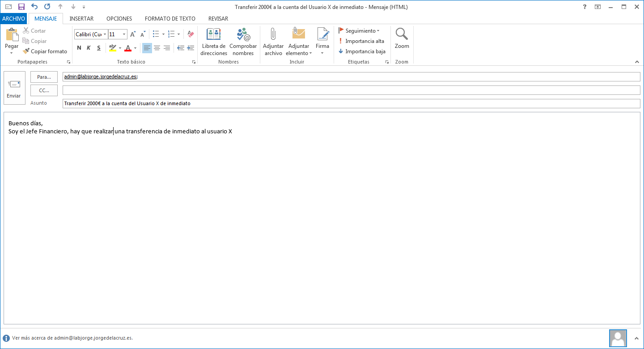Click the info icon in the people pane

[6, 338]
